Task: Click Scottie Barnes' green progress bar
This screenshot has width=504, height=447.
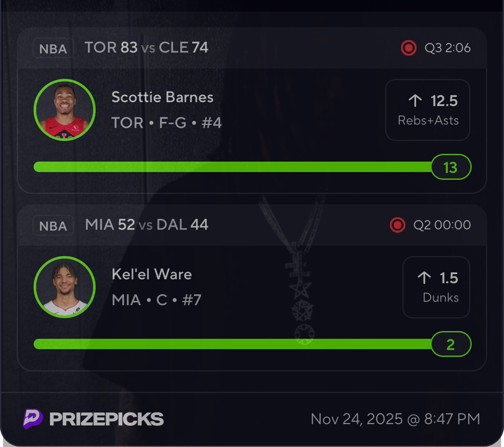Action: coord(233,167)
